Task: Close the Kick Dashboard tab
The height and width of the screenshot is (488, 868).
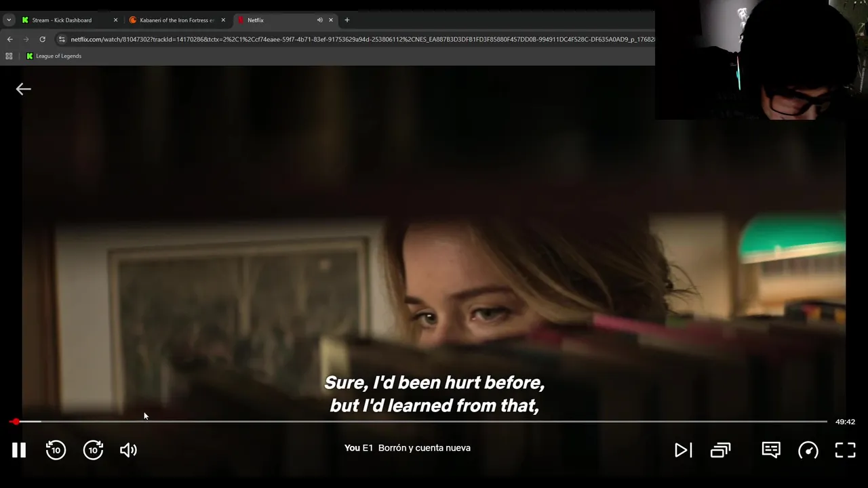Action: [115, 20]
